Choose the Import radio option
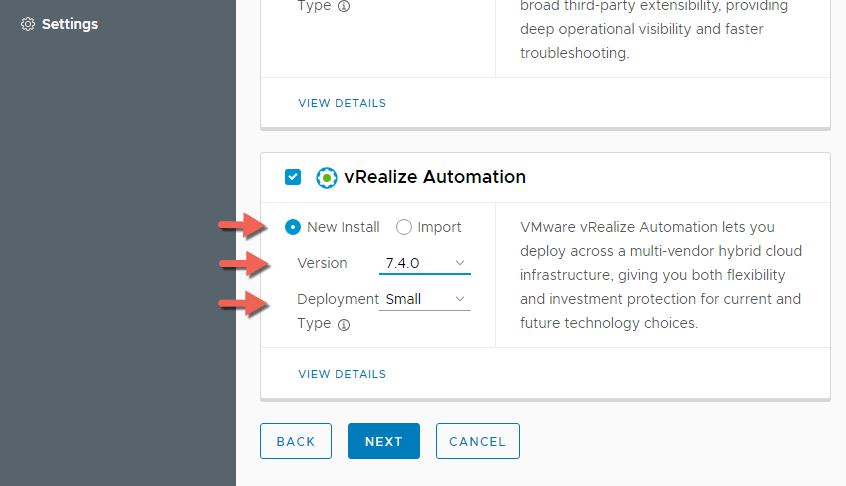 (x=404, y=227)
